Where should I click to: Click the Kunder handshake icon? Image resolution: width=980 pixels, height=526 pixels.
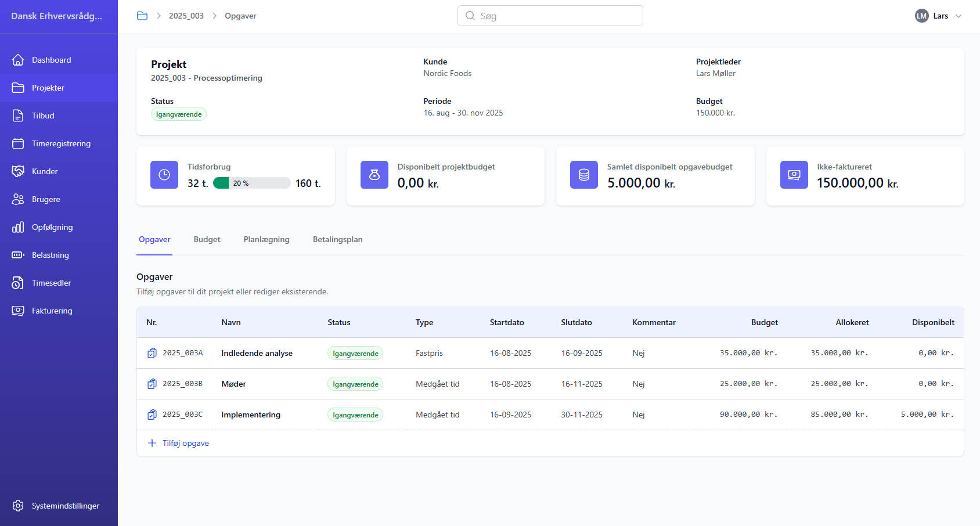pyautogui.click(x=18, y=171)
